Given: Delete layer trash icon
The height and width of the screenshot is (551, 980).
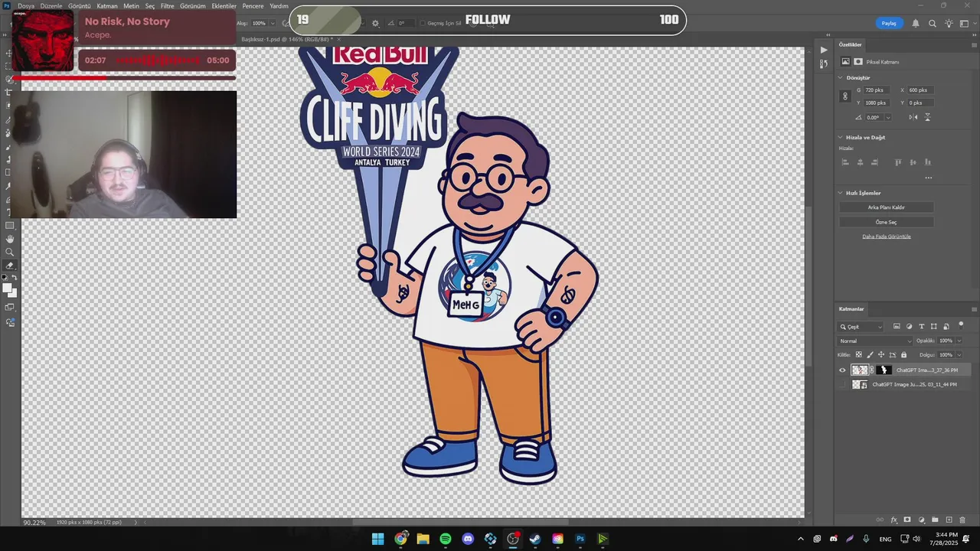Looking at the screenshot, I should click(x=962, y=520).
